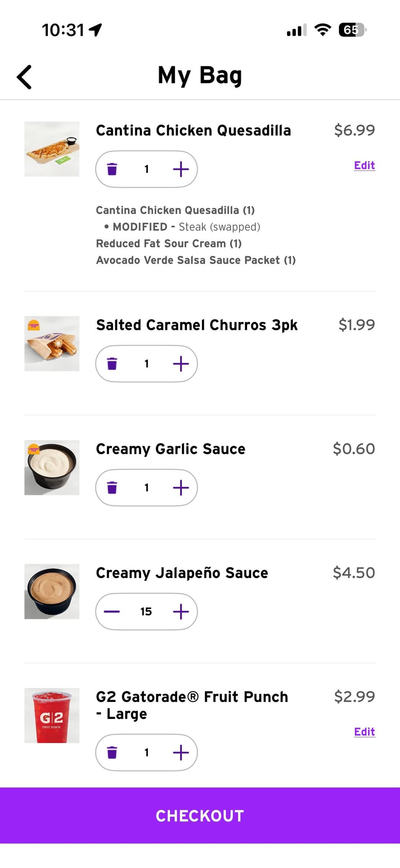The width and height of the screenshot is (400, 868).
Task: Decrease Creamy Jalapeño Sauce quantity
Action: (112, 611)
